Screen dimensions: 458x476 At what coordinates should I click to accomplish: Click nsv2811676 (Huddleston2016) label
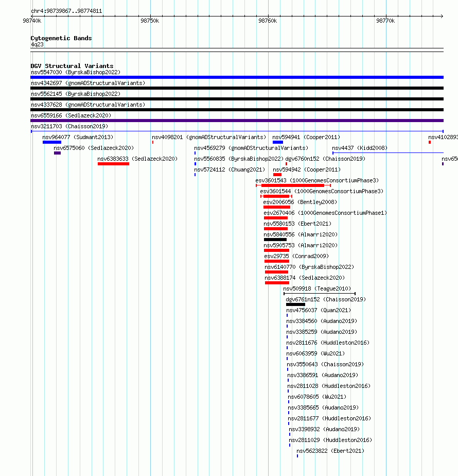pos(328,343)
